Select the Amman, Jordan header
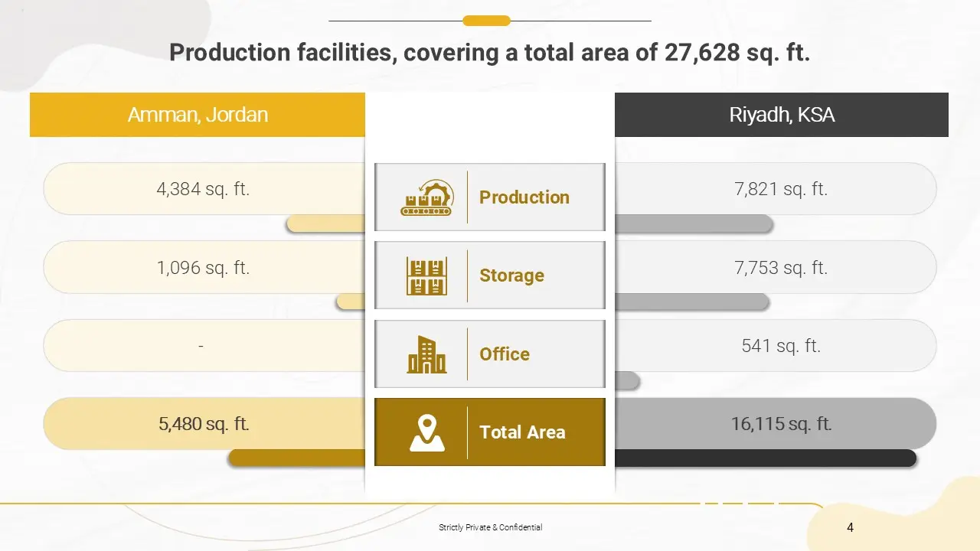Screen dimensions: 980x551 click(198, 115)
